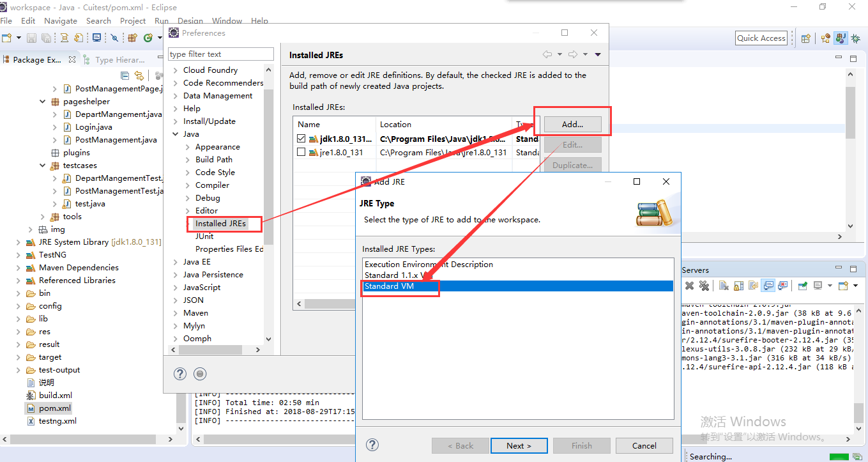The image size is (868, 462).
Task: Click the Open Console icon in console toolbar
Action: (x=843, y=286)
